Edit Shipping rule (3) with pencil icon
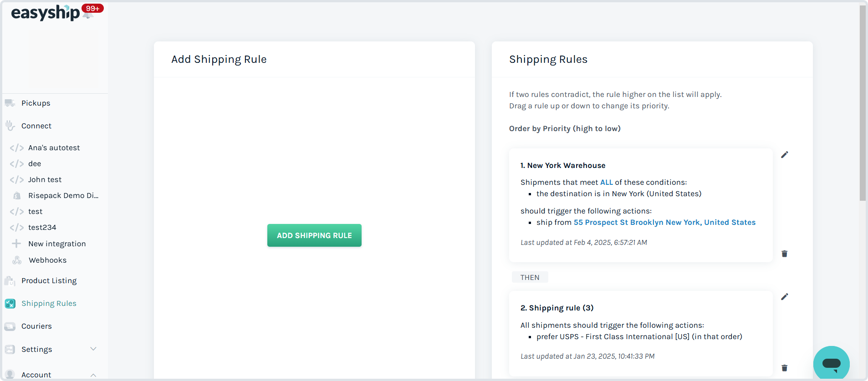This screenshot has height=381, width=868. [785, 297]
